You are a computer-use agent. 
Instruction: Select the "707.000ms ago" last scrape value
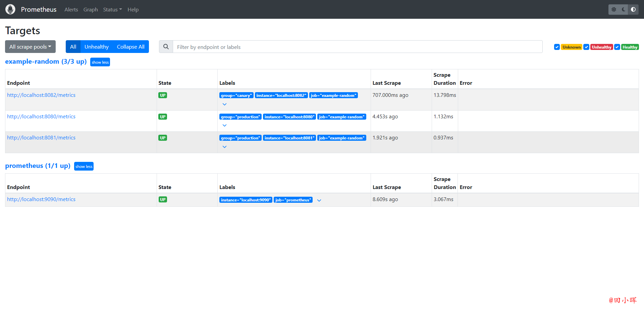click(x=390, y=95)
